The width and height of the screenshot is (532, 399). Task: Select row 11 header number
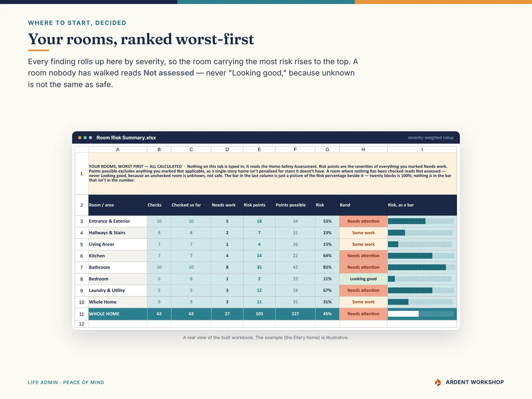[x=81, y=314]
